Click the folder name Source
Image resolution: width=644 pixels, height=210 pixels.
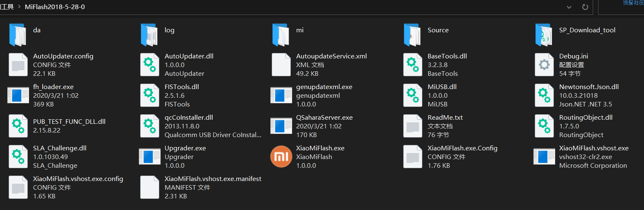point(438,30)
